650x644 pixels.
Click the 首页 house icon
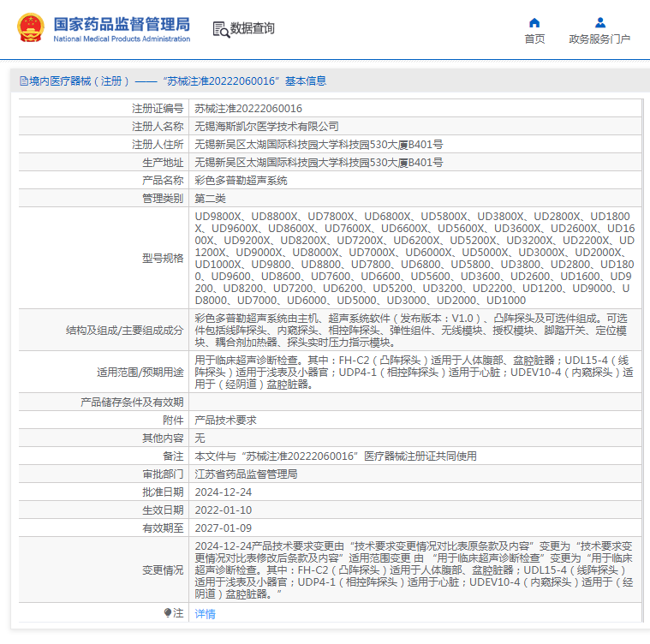[x=534, y=22]
